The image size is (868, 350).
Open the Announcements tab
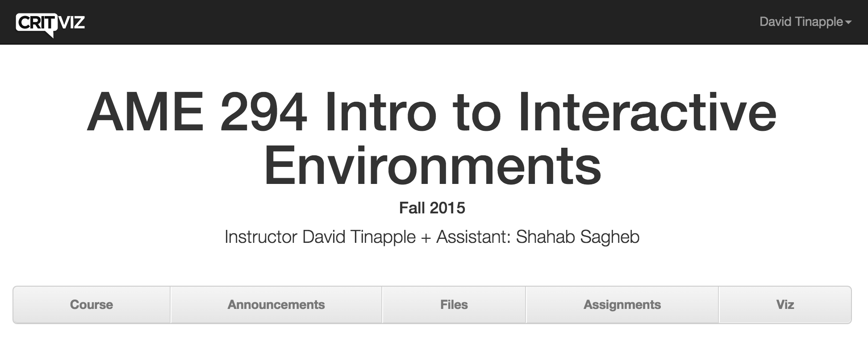[276, 304]
